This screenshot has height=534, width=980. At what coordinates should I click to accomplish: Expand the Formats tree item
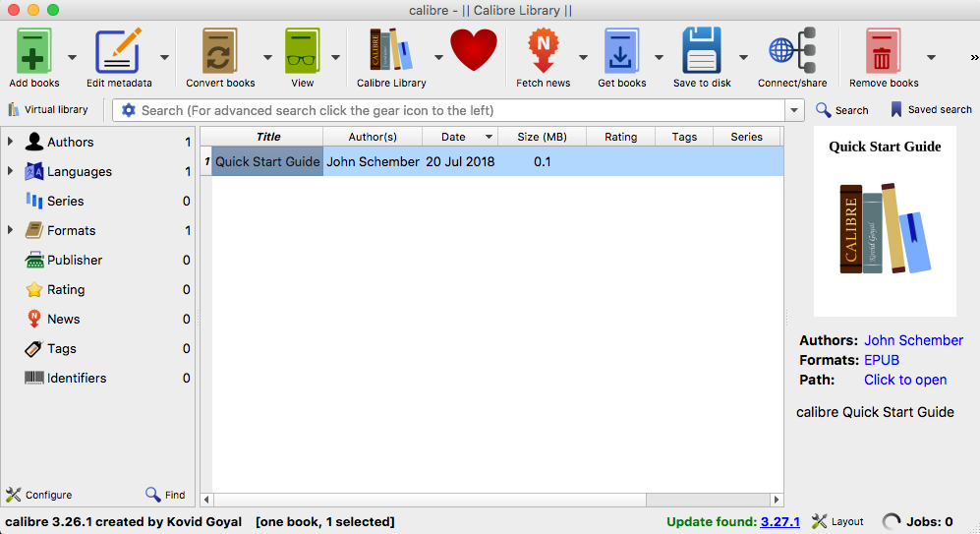point(10,230)
